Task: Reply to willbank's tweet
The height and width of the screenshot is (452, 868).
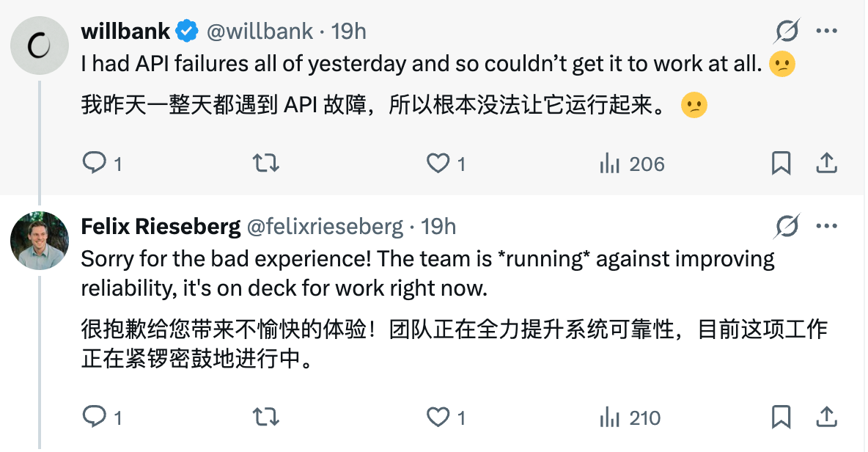Action: pyautogui.click(x=95, y=163)
